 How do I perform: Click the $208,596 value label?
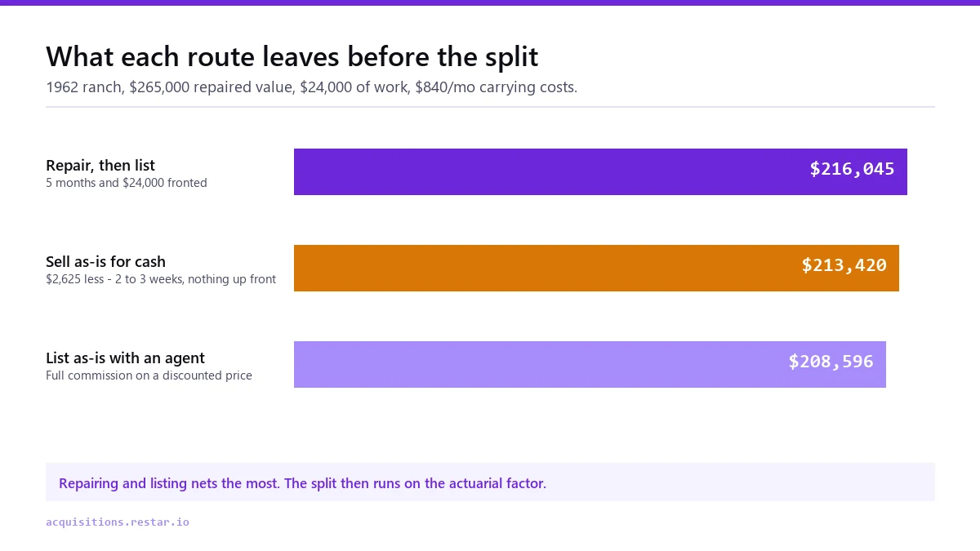831,362
